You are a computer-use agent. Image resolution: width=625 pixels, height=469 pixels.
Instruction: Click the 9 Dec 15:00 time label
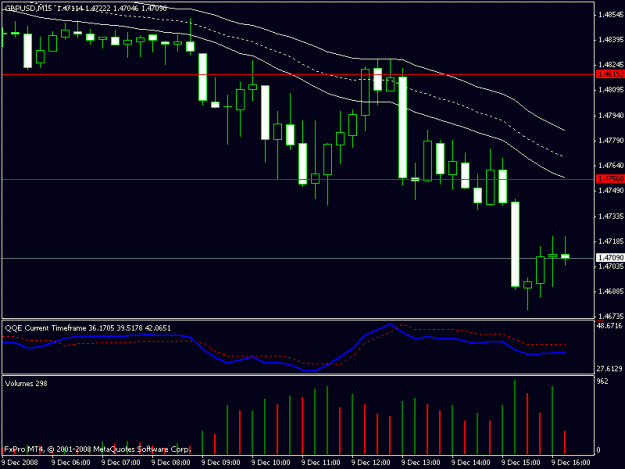521,462
